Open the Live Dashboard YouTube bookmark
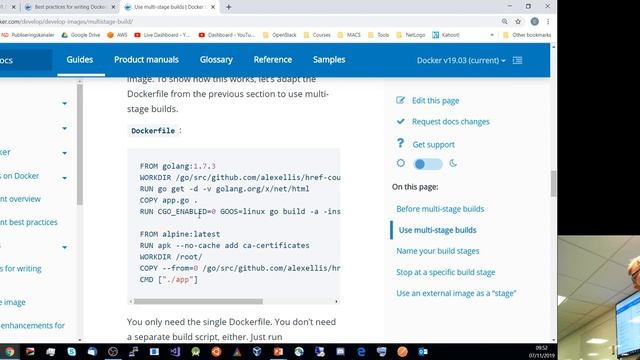 pyautogui.click(x=162, y=35)
